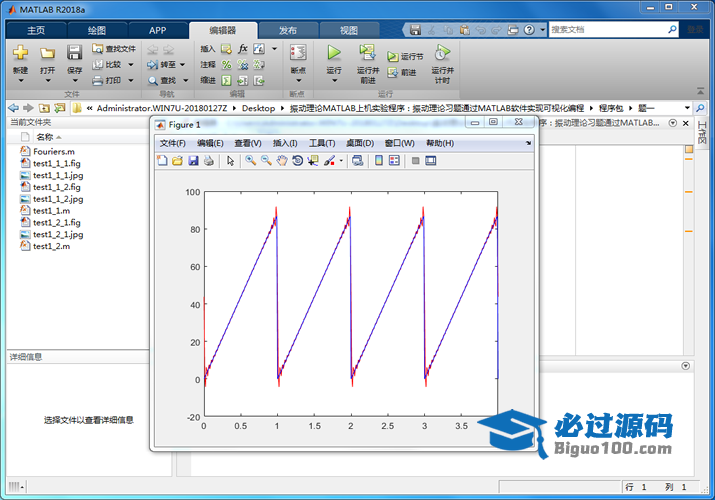
Task: Click New Figure icon in figure toolbar
Action: point(162,160)
